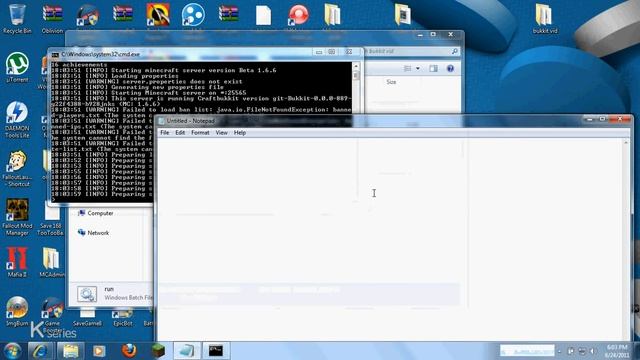Open the Oblivion desktop shortcut
Screen dimensions: 640x360
tap(52, 19)
